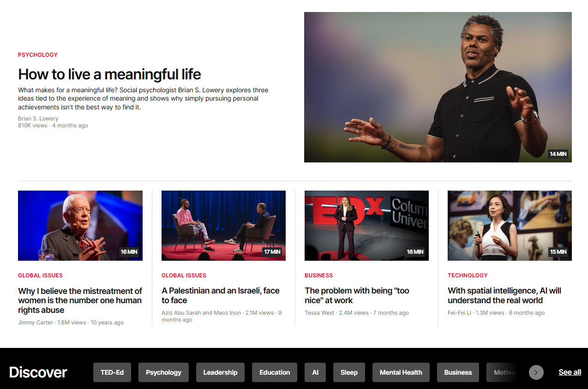Click the PSYCHOLOGY category label
Viewport: 588px width, 389px height.
pos(38,55)
